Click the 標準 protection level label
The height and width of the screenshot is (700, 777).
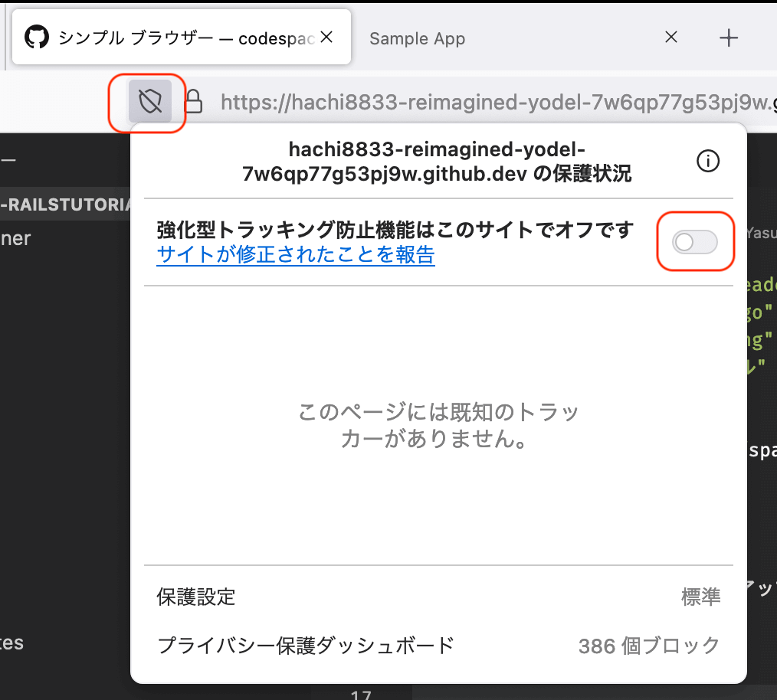700,597
